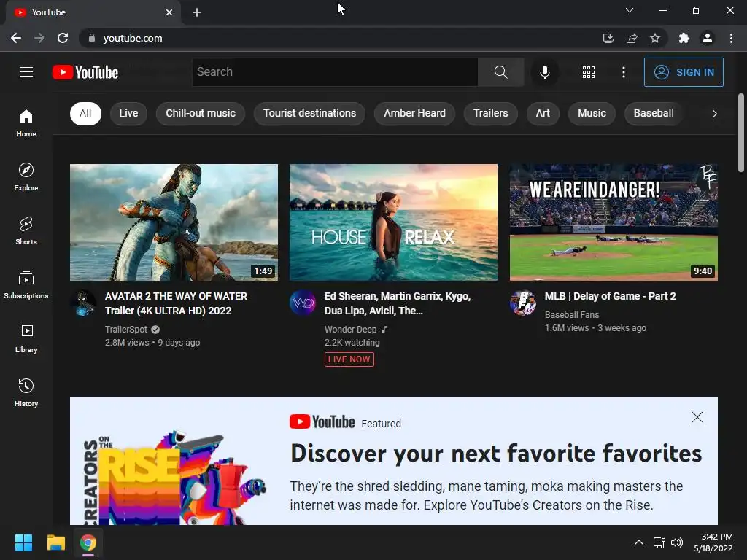Click the LIVE NOW badge
747x560 pixels.
coord(349,359)
